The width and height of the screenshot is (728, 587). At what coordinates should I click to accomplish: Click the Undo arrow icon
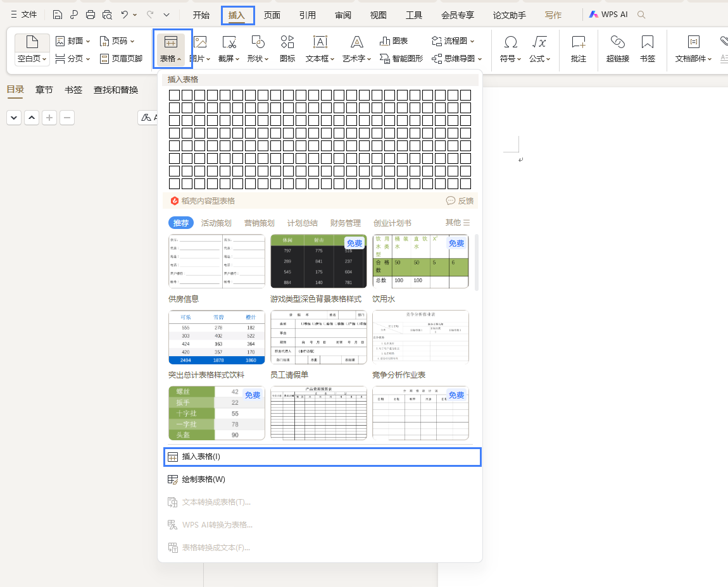tap(125, 15)
